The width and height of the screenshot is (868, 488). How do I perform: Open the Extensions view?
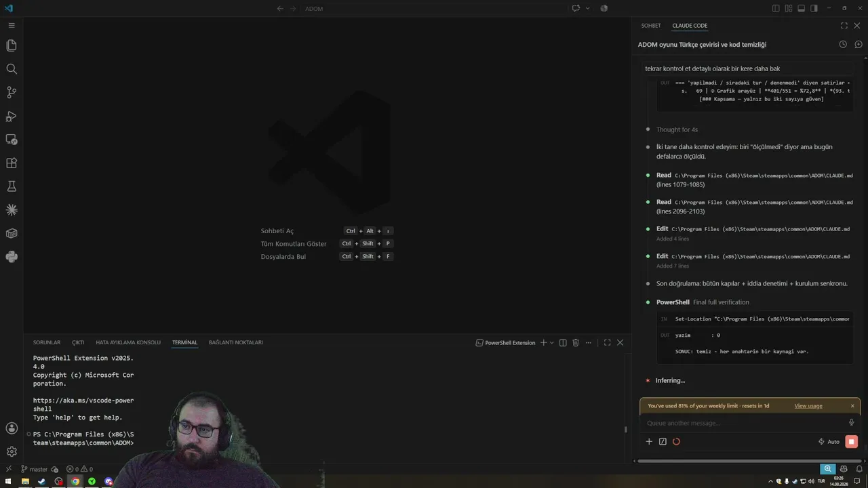click(x=12, y=163)
